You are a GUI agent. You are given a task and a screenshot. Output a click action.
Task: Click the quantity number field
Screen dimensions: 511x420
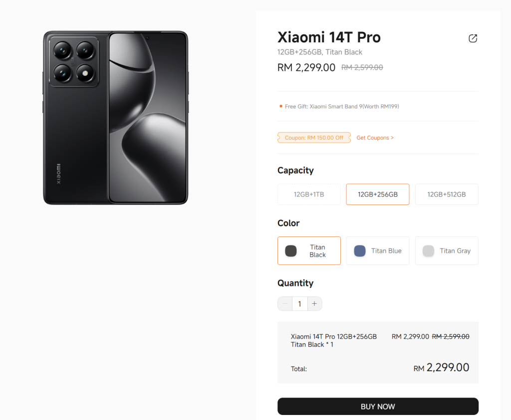pos(299,304)
